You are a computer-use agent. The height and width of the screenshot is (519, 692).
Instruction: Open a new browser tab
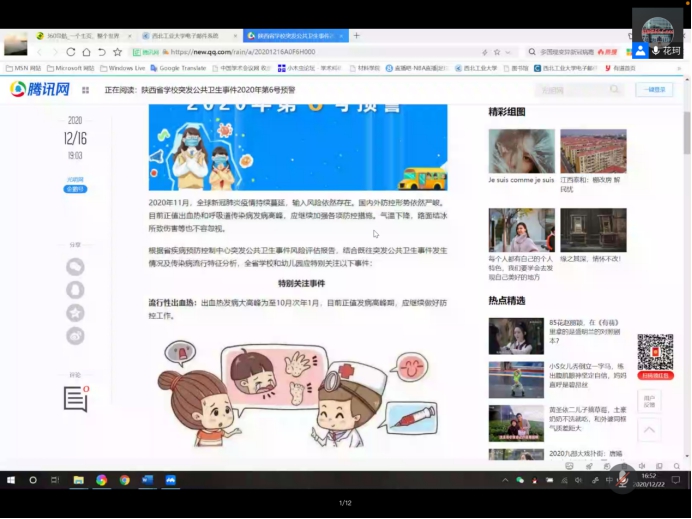pyautogui.click(x=357, y=36)
